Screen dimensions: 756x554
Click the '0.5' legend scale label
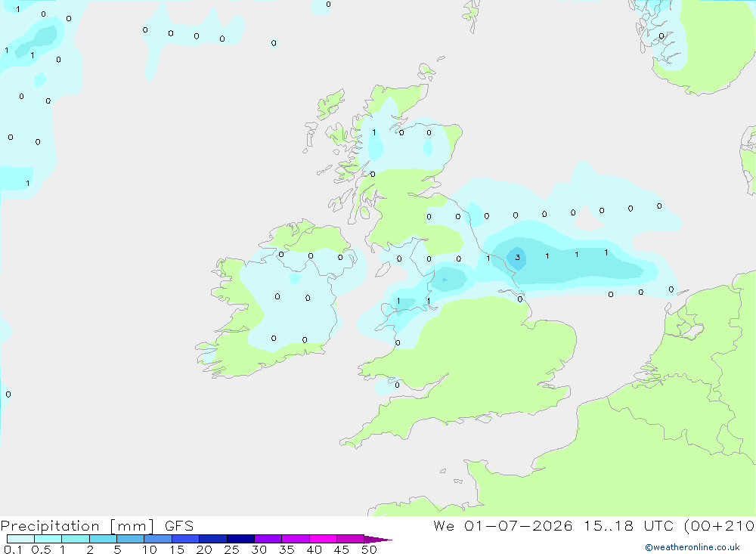click(x=41, y=549)
